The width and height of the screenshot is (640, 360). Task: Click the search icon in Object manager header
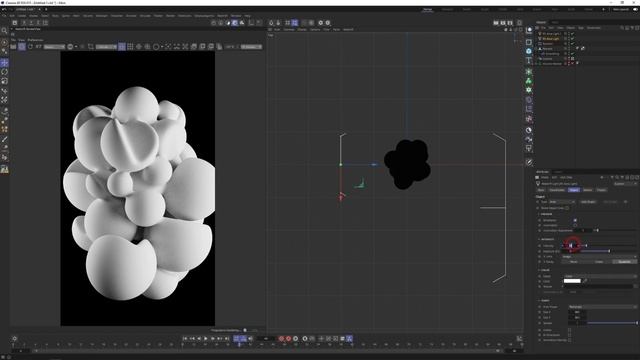click(x=622, y=28)
